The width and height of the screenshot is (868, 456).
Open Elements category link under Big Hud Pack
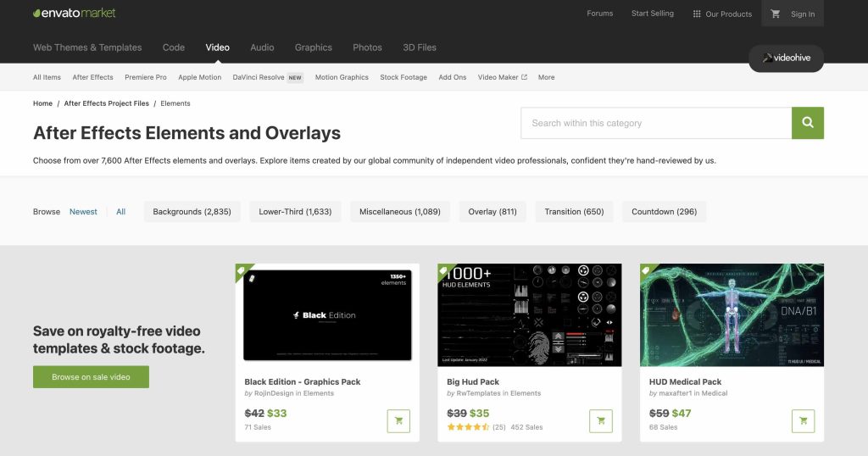[x=526, y=393]
